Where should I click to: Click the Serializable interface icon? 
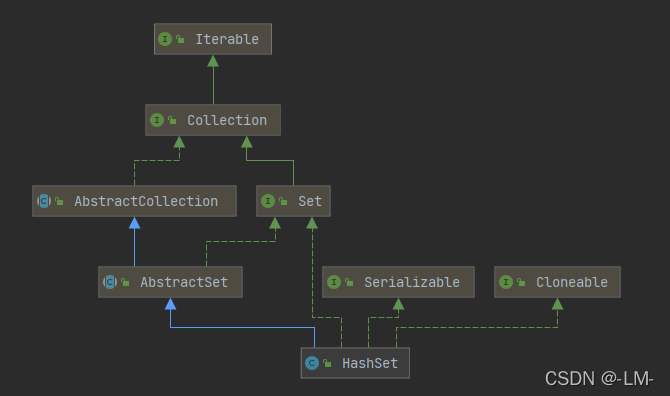pyautogui.click(x=334, y=282)
